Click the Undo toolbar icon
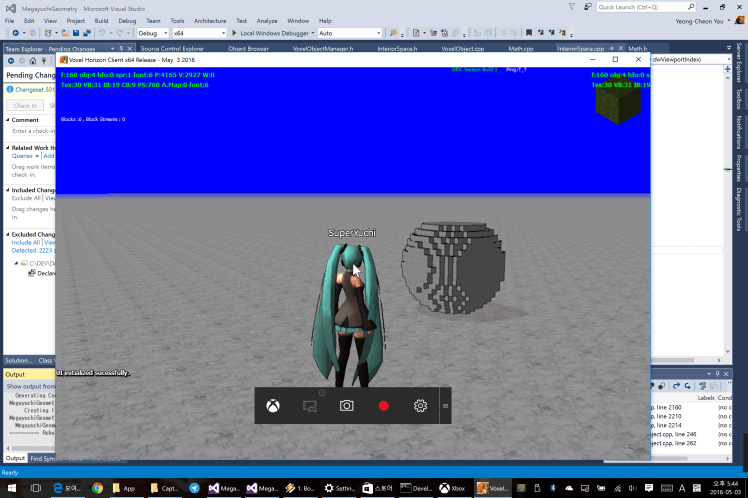Screen dimensions: 748x498 point(102,33)
